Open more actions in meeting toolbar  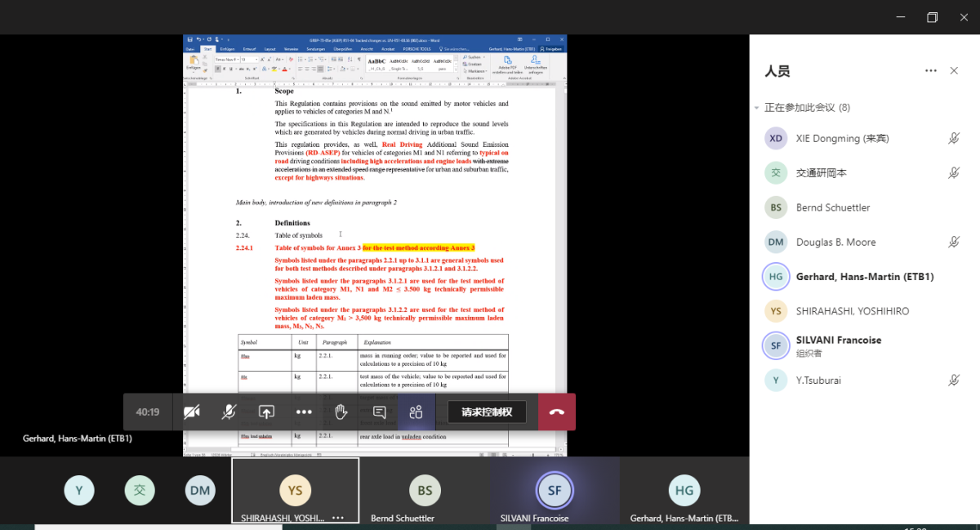(x=304, y=412)
